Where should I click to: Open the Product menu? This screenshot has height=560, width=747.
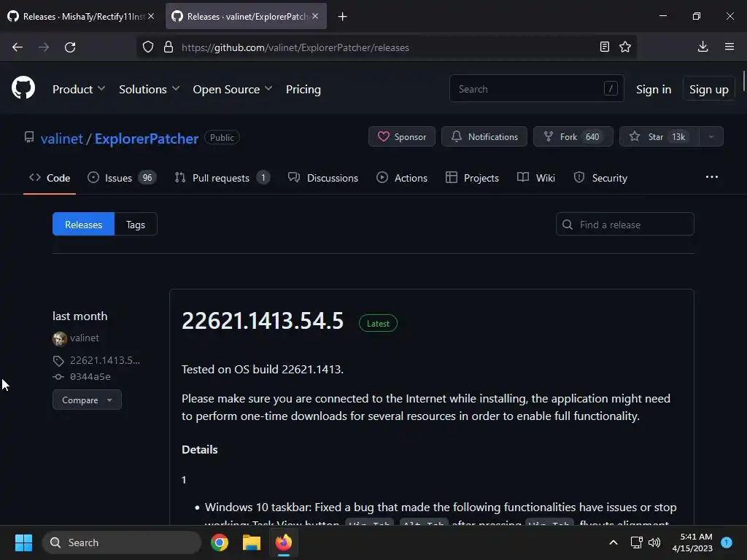pyautogui.click(x=79, y=89)
